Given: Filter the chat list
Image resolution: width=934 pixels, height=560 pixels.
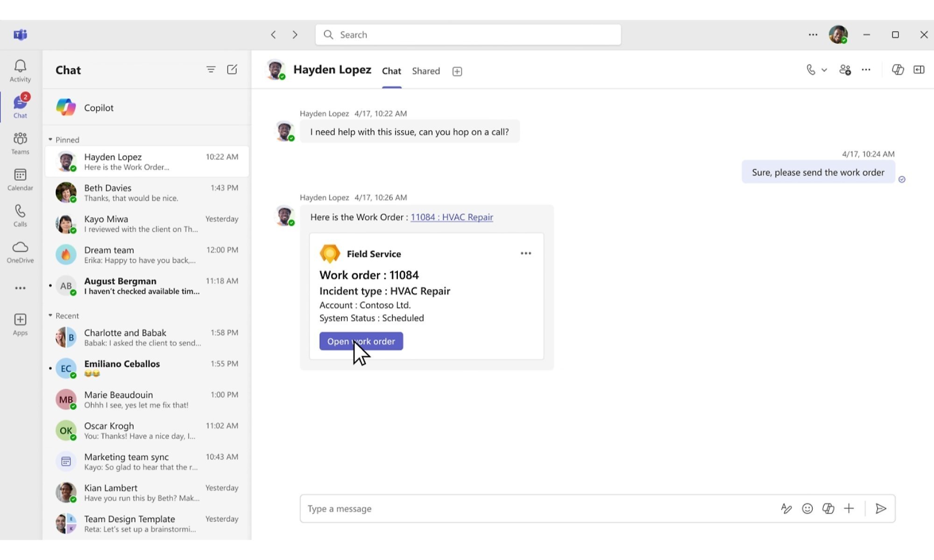Looking at the screenshot, I should [211, 70].
